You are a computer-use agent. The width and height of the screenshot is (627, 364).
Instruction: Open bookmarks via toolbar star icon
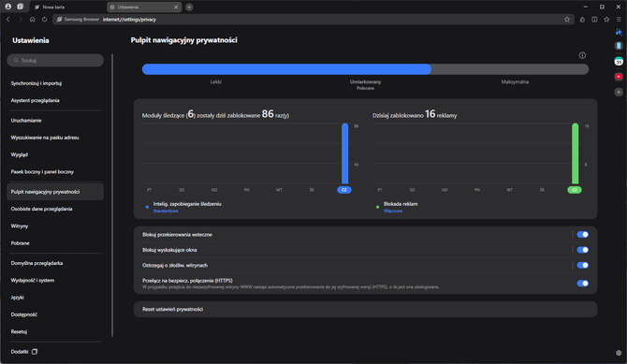(606, 20)
